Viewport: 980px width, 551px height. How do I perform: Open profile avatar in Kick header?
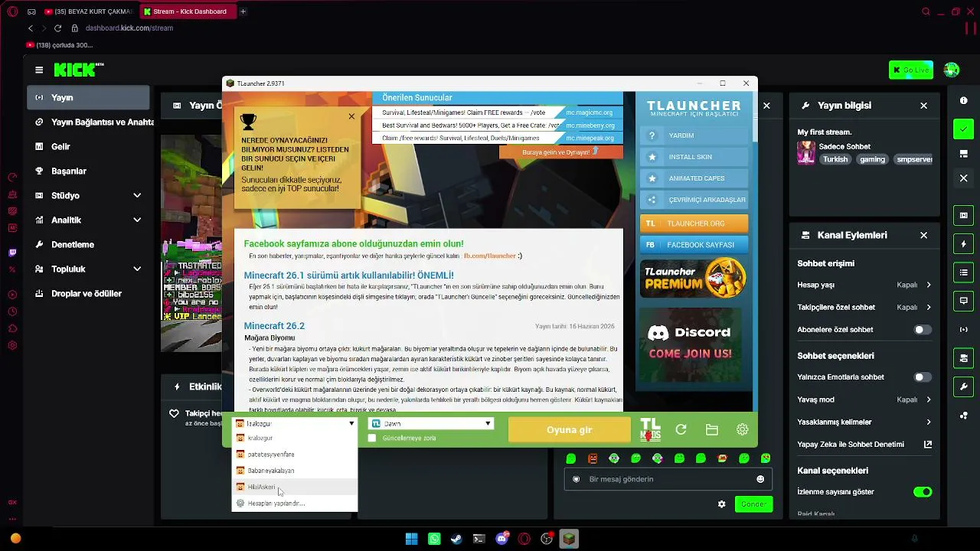(952, 70)
